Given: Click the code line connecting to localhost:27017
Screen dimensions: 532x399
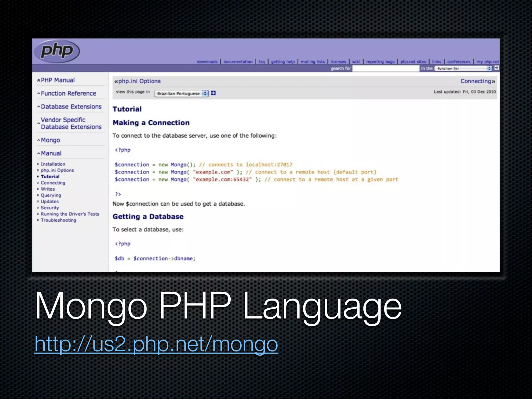Looking at the screenshot, I should [203, 165].
